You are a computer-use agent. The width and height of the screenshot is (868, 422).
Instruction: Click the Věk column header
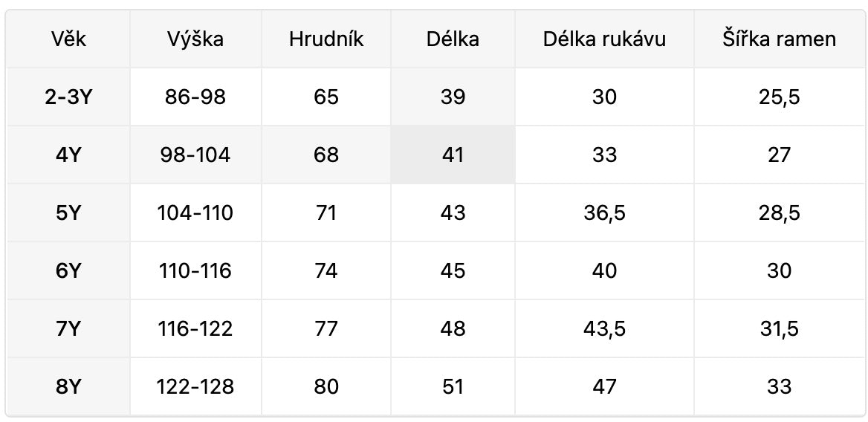coord(68,39)
